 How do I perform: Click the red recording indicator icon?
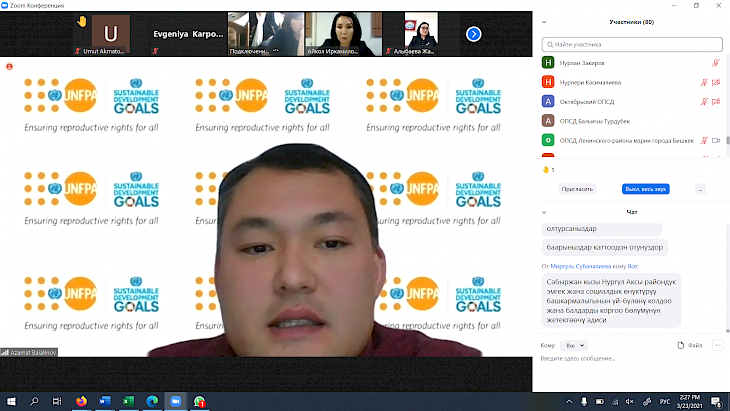point(9,67)
